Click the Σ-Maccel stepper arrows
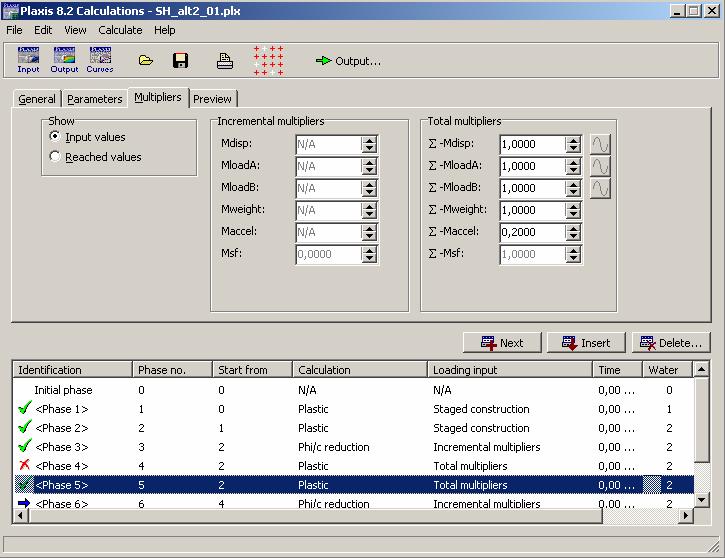This screenshot has width=725, height=558. [573, 232]
